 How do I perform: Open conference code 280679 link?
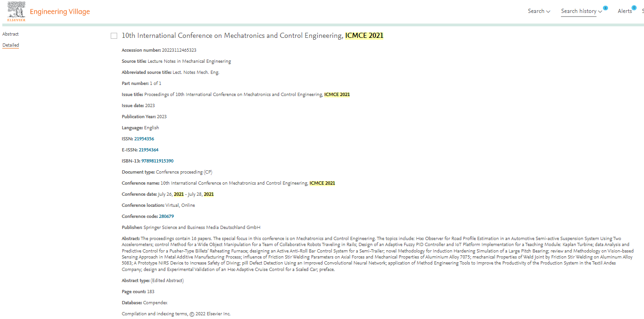tap(166, 217)
